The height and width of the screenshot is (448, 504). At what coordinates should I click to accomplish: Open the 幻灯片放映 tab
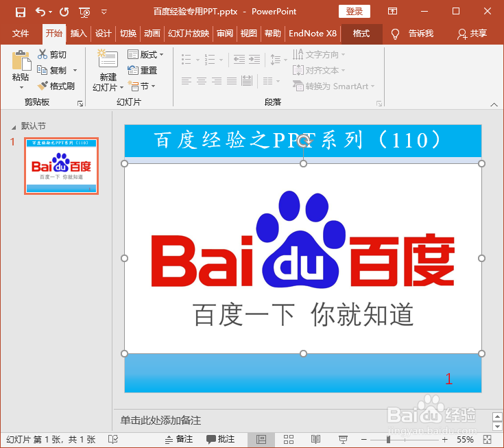tap(189, 34)
